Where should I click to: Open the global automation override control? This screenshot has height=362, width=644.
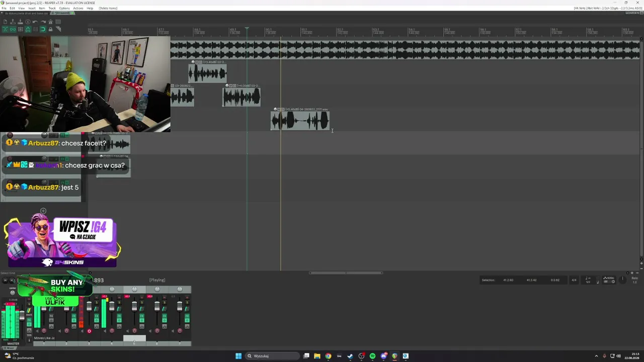coord(608,280)
